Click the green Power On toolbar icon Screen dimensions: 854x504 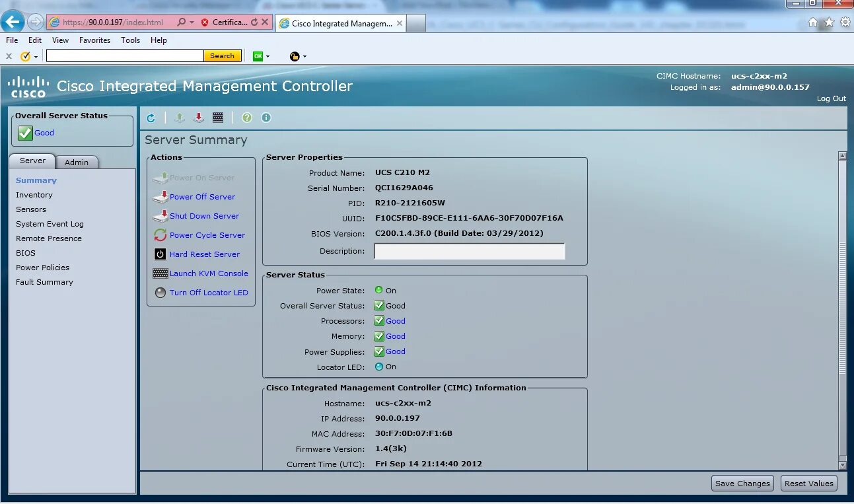coord(180,118)
